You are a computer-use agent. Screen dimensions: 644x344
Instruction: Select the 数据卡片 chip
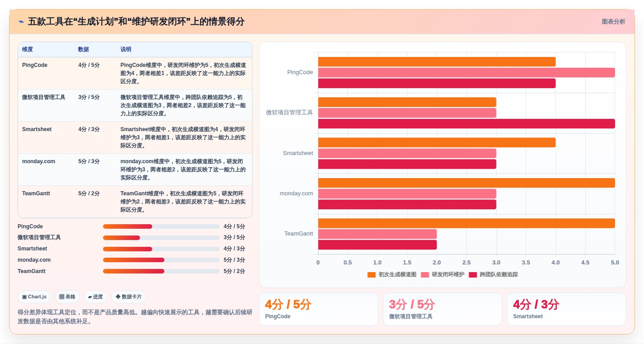[x=129, y=297]
